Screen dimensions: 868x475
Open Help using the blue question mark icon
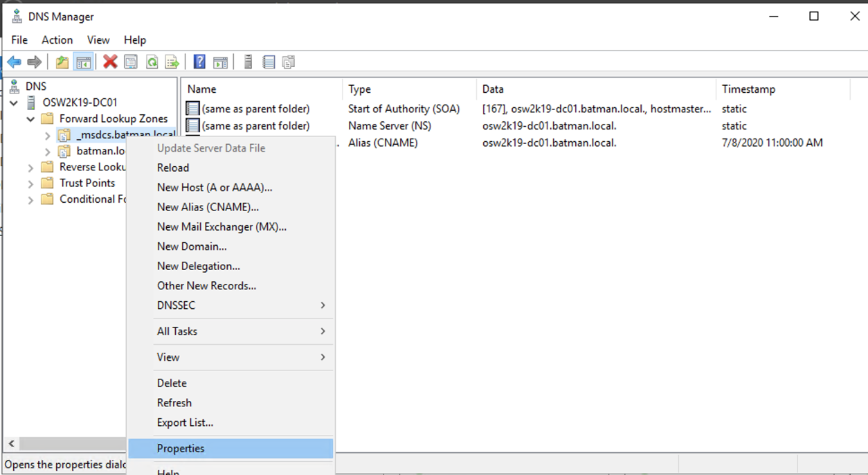coord(198,62)
